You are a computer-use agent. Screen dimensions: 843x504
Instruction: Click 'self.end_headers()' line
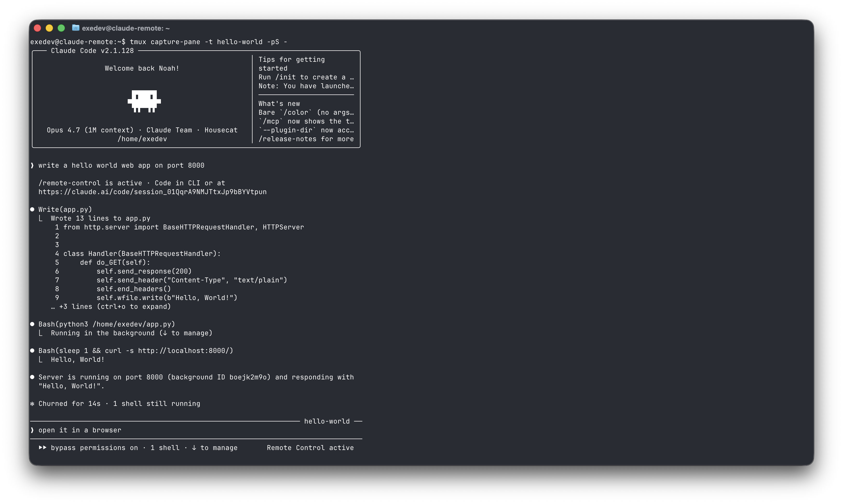click(133, 289)
